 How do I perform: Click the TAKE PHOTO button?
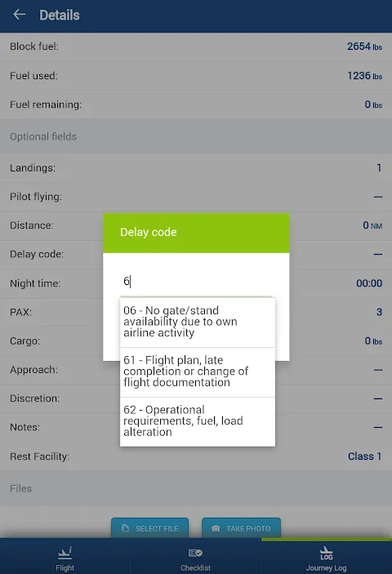pos(241,528)
